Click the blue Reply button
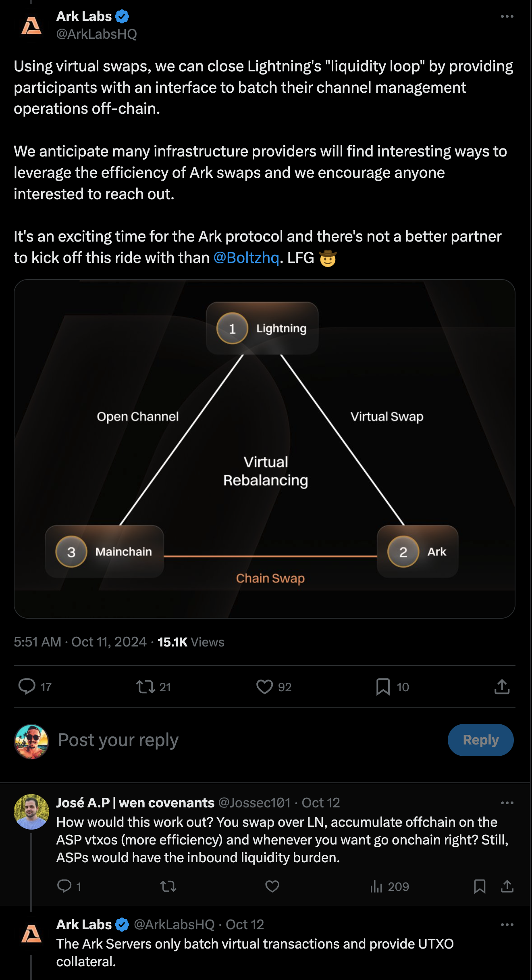 coord(480,740)
